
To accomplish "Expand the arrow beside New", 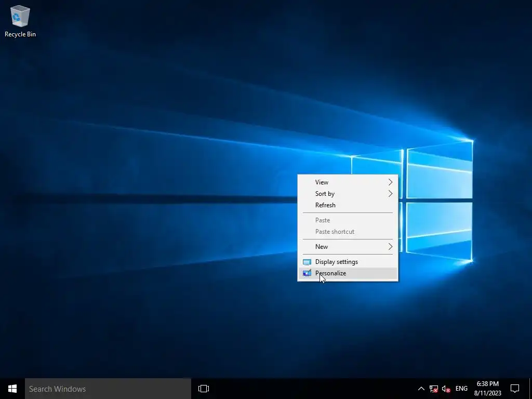I will [390, 247].
